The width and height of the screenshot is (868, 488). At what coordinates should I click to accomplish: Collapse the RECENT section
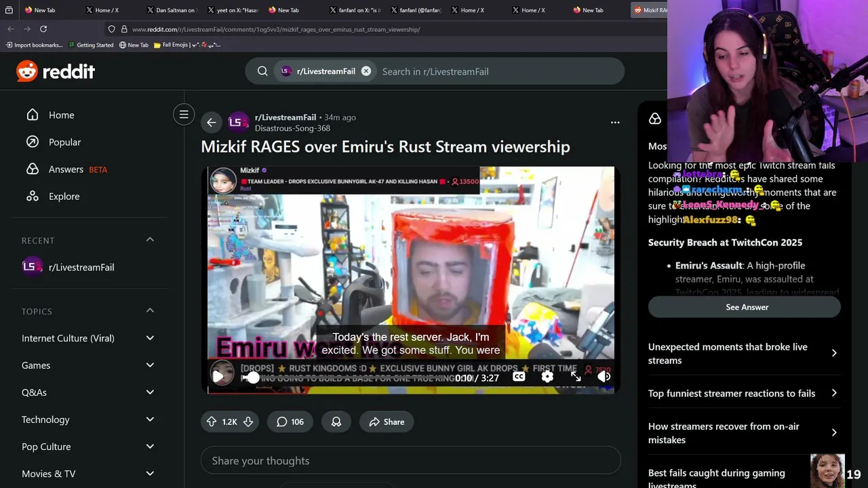click(150, 240)
